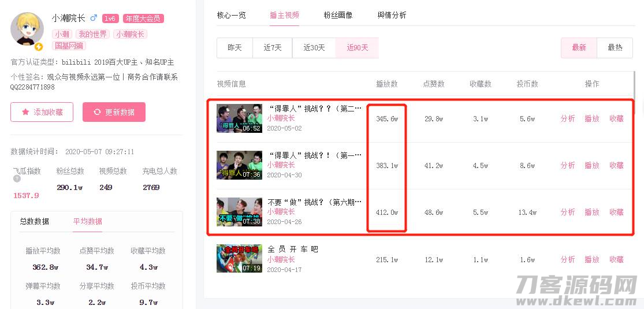
Task: Select the 小潮 tag
Action: click(x=62, y=35)
